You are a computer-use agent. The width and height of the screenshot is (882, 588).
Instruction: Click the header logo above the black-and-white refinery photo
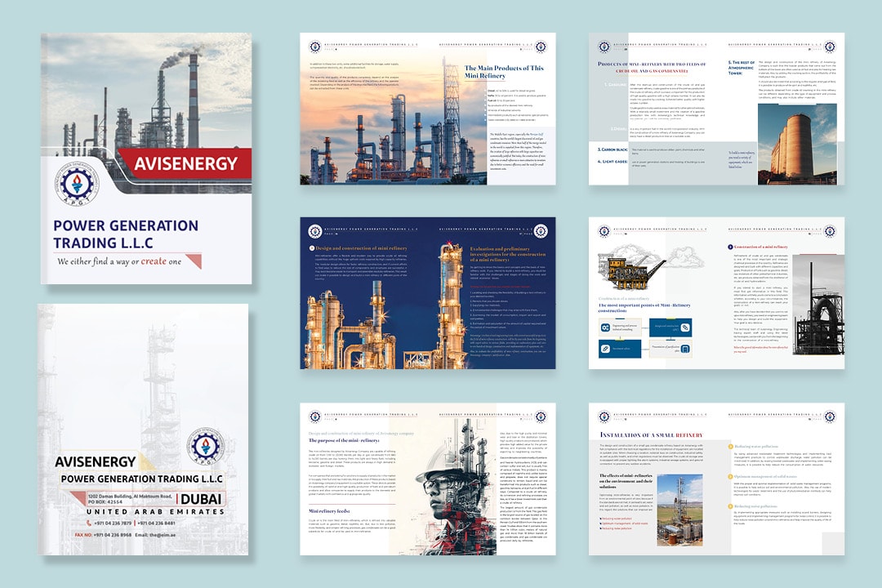pyautogui.click(x=830, y=231)
